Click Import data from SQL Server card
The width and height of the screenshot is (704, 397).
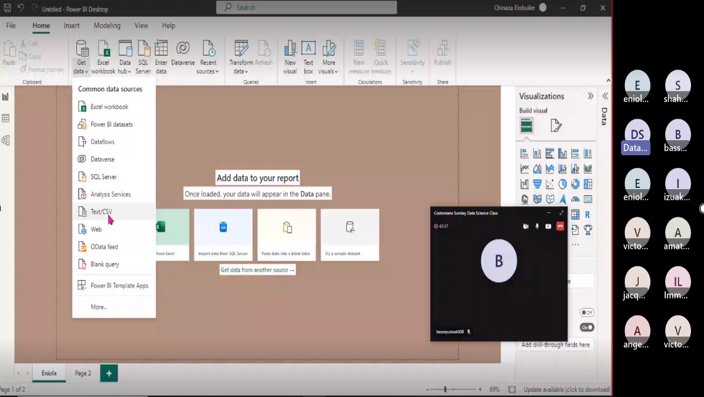[x=223, y=235]
